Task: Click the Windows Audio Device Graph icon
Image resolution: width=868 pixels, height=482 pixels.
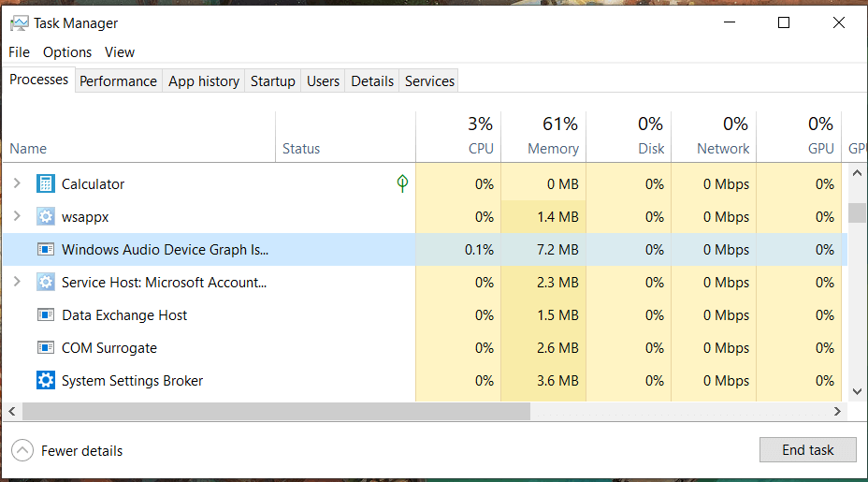Action: pyautogui.click(x=46, y=249)
